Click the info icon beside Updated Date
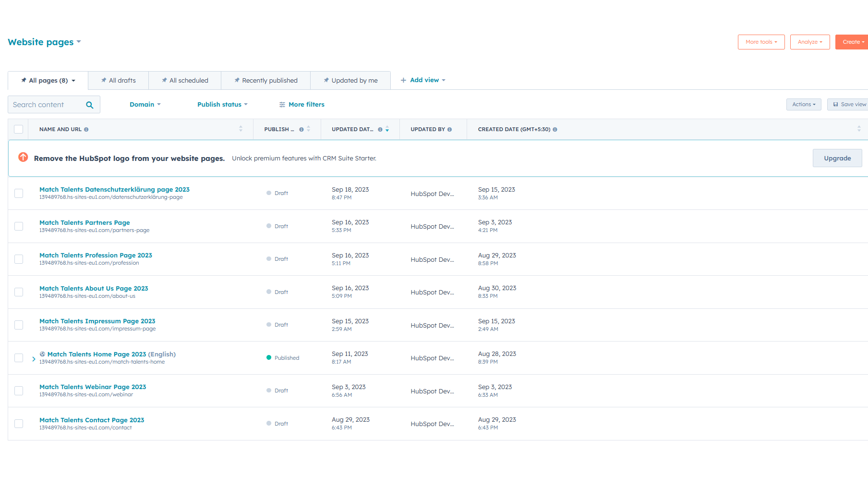 [380, 130]
